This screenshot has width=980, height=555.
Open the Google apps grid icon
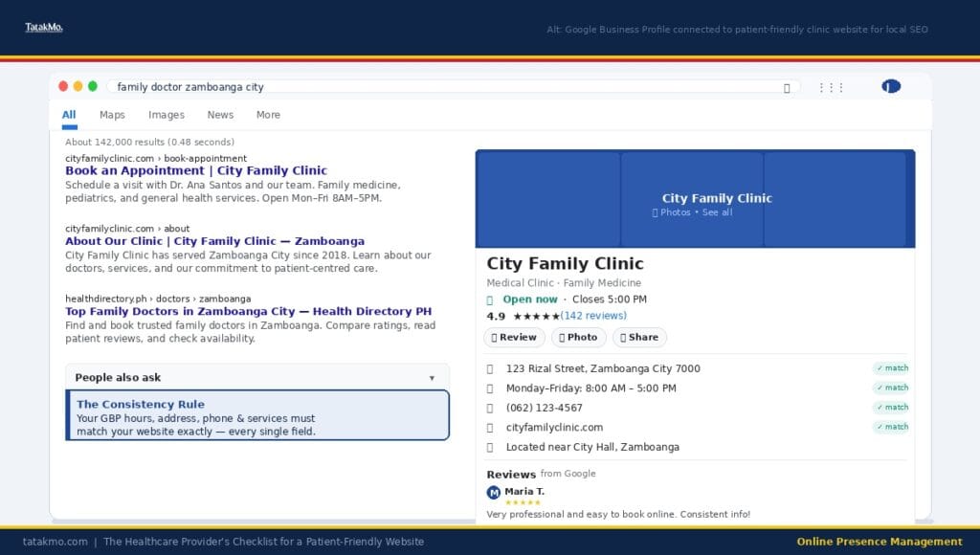(x=832, y=87)
